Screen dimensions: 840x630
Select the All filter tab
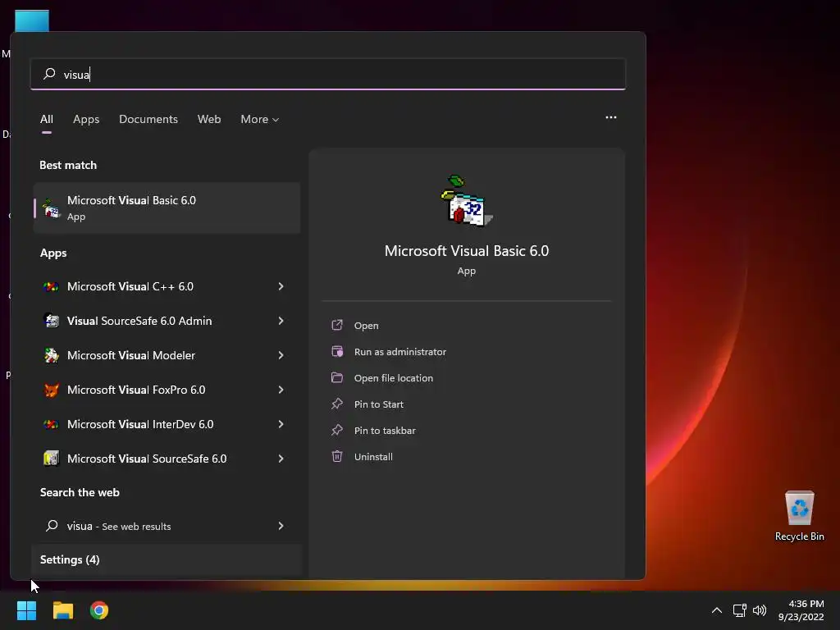[x=47, y=119]
